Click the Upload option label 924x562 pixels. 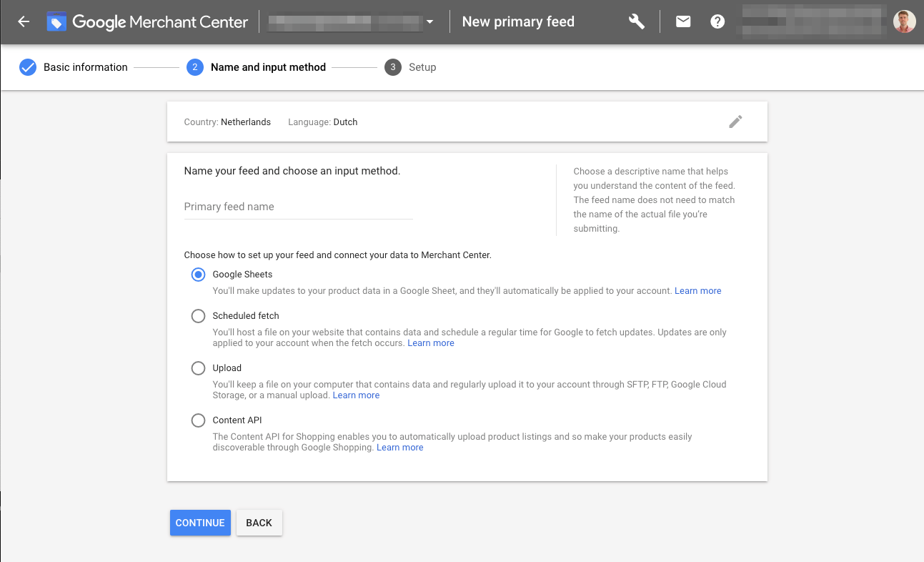(227, 368)
